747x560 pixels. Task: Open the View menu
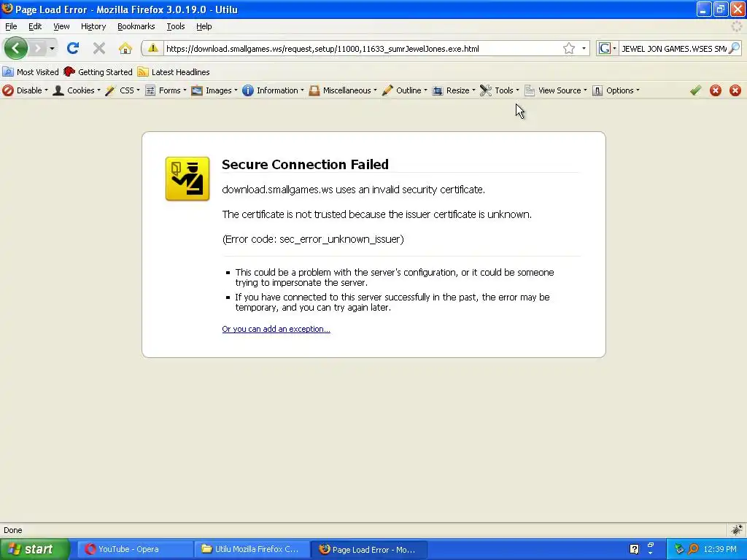click(x=61, y=26)
